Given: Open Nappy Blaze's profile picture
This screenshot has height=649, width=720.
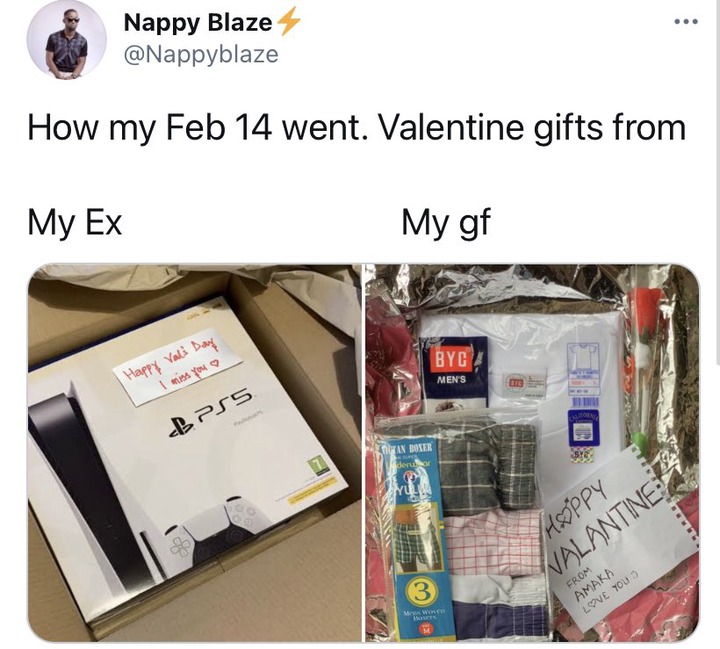Looking at the screenshot, I should [67, 40].
